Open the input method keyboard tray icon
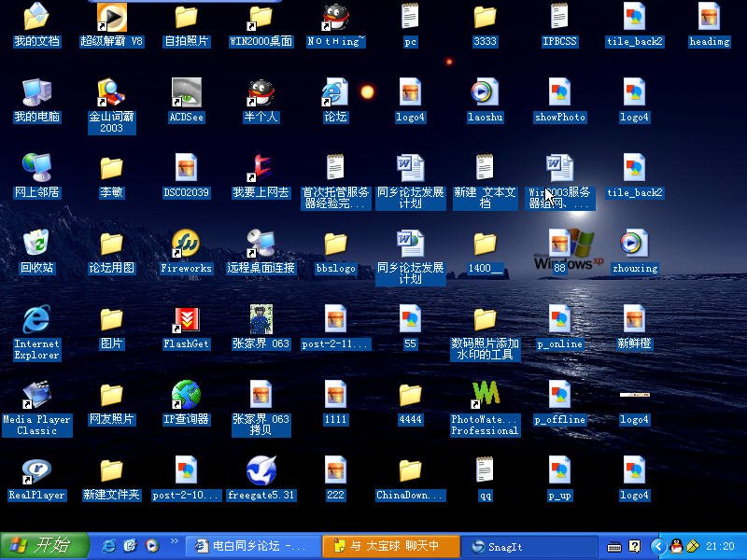This screenshot has width=747, height=560. (x=613, y=546)
